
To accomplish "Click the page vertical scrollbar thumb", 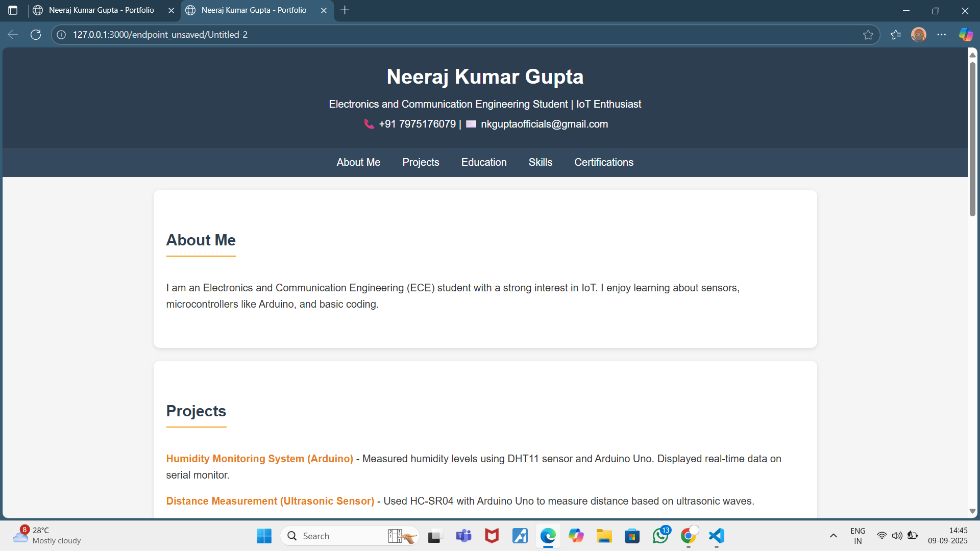I will 972,138.
